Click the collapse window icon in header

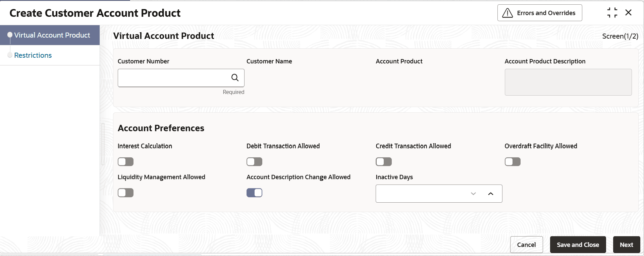click(x=612, y=13)
